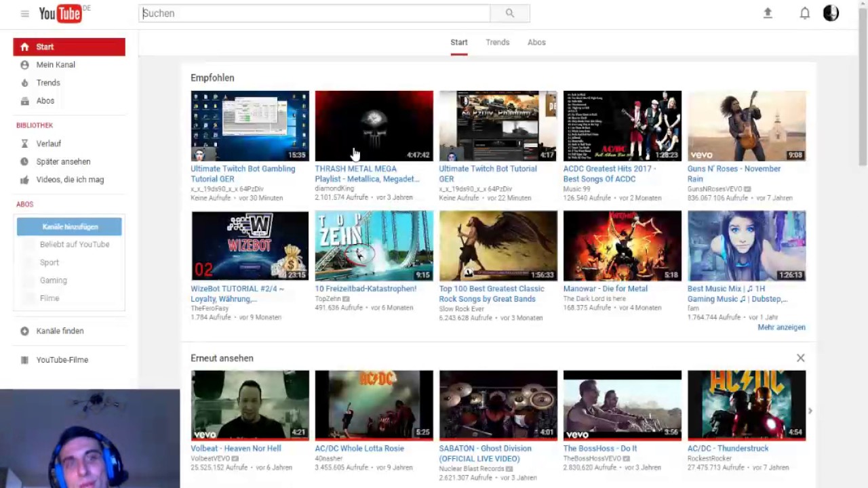
Task: Open channel diamondKing
Action: (335, 189)
